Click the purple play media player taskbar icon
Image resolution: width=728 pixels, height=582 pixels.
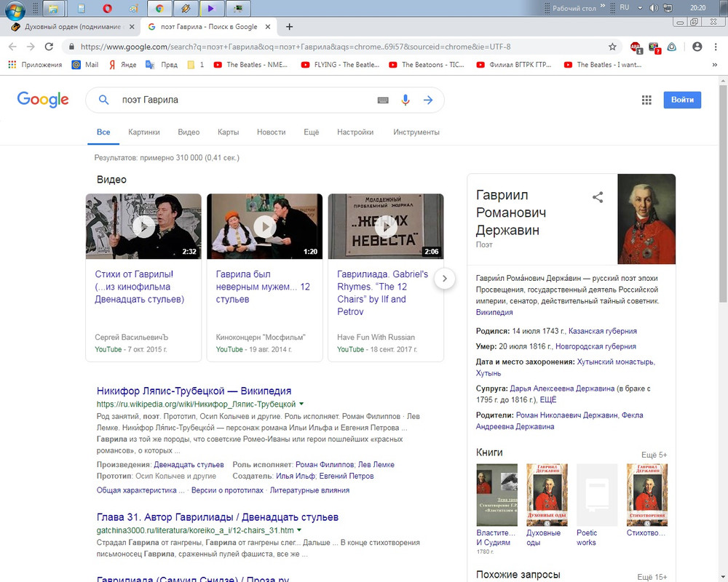click(211, 8)
